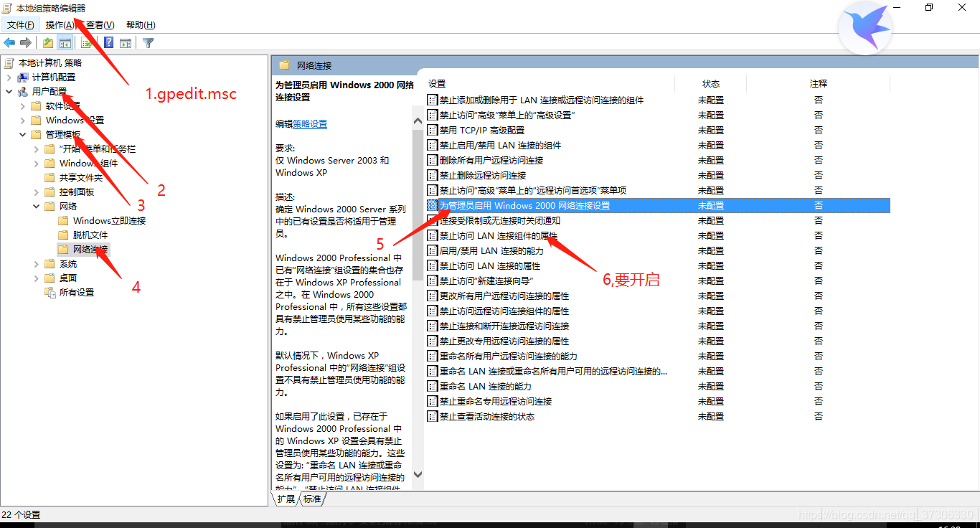Toggle the show/hide console tree toolbar icon
The width and height of the screenshot is (980, 528).
click(65, 43)
